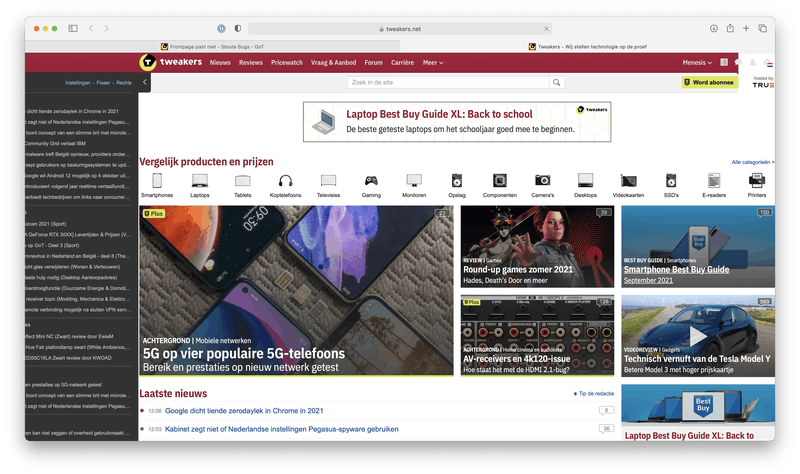Screen dimensions: 800x474
Task: Open Fixeer link in side panel
Action: 103,83
